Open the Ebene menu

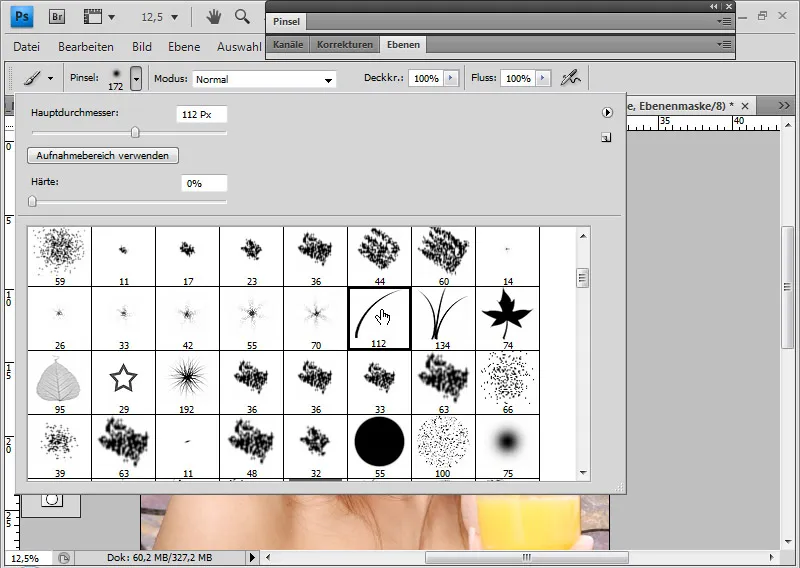(x=184, y=47)
